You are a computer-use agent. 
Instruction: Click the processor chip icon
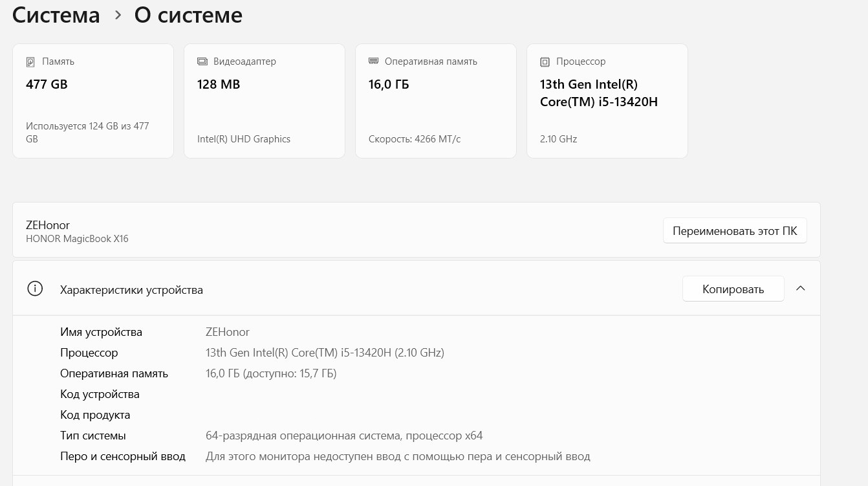point(545,62)
